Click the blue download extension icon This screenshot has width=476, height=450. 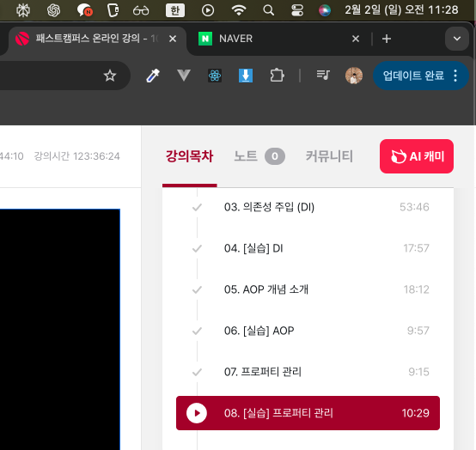[x=246, y=76]
